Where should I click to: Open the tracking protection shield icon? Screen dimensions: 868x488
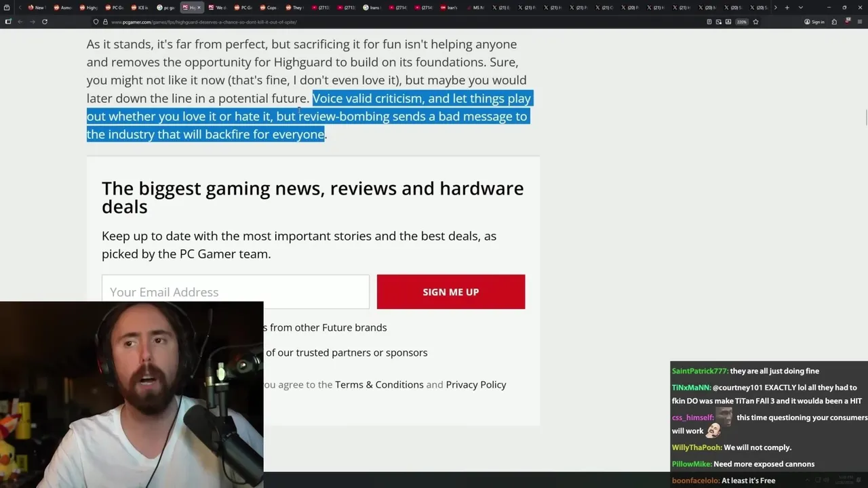coord(96,22)
